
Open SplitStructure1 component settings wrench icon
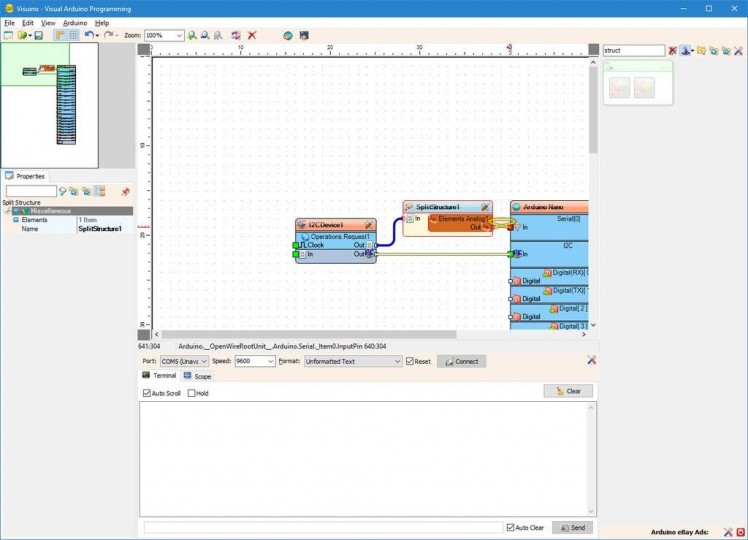(x=485, y=207)
